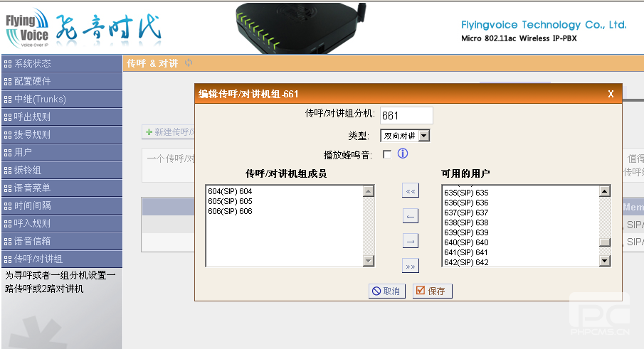This screenshot has height=349, width=644.
Task: Toggle the 播放蜂鸣音 checkbox
Action: (x=387, y=154)
